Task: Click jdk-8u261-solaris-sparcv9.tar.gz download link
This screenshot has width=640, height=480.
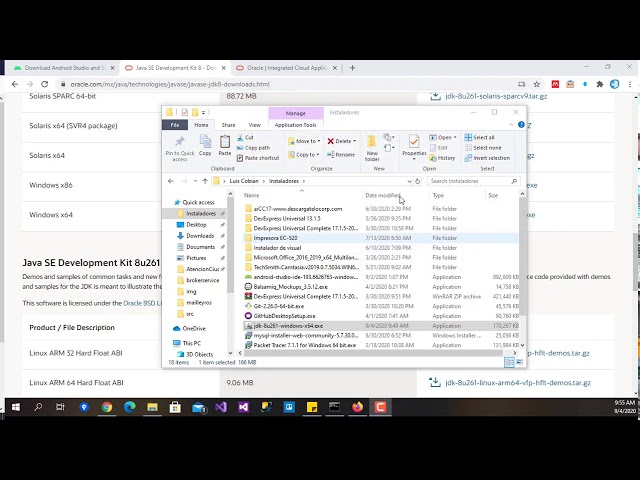Action: (x=496, y=96)
